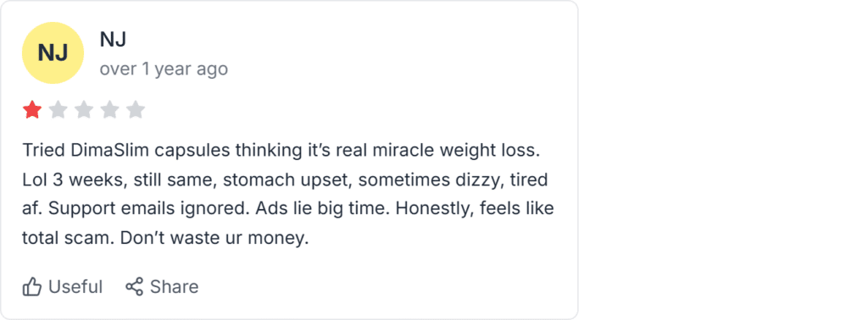Mark review as Useful via text label

75,287
